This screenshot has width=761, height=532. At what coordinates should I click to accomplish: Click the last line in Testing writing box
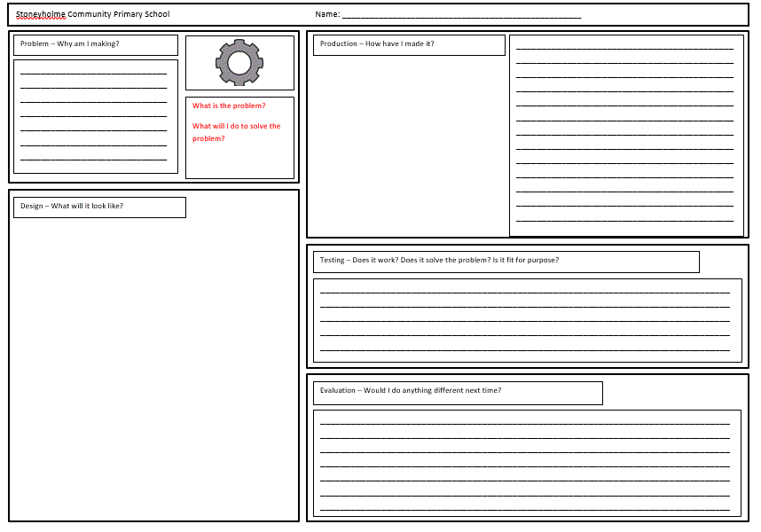(525, 349)
